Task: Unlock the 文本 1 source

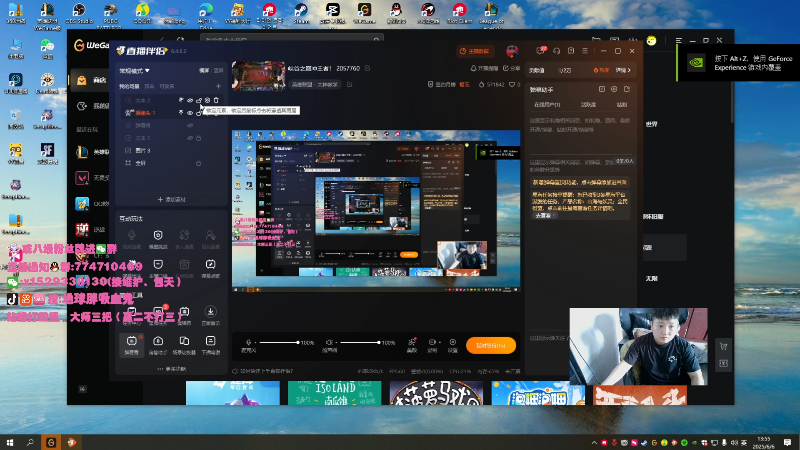Action: tap(198, 138)
